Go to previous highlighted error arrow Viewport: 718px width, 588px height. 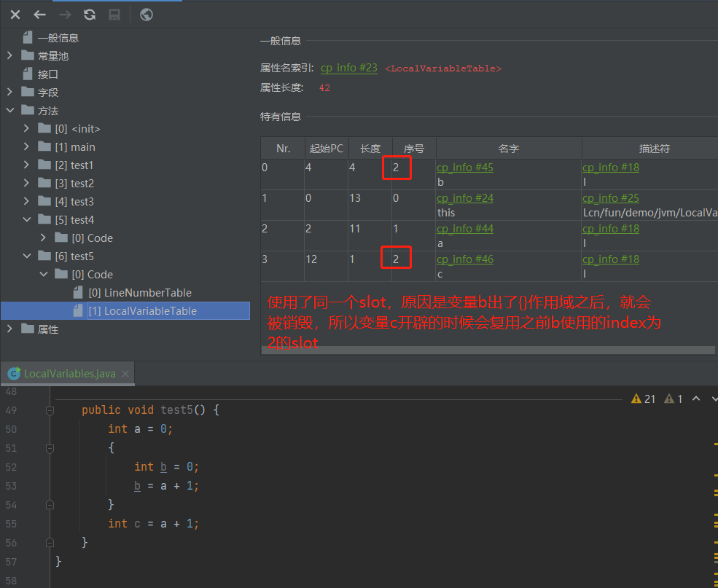[696, 399]
